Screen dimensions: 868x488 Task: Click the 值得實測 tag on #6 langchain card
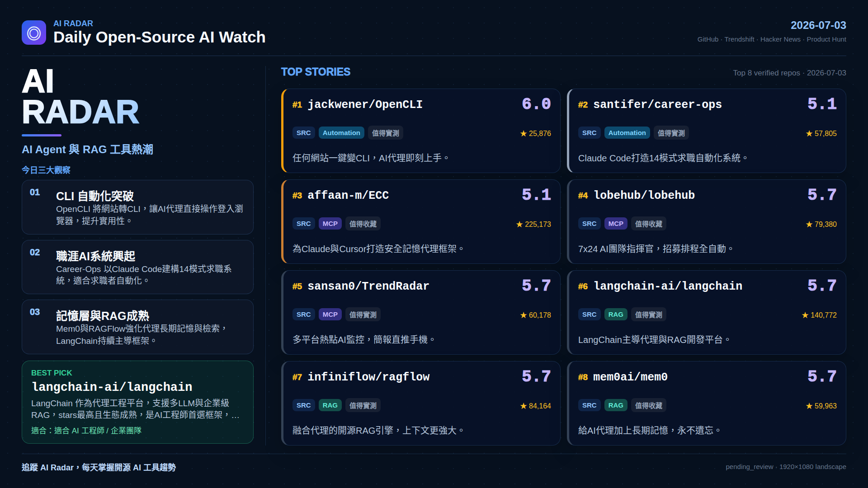(x=649, y=314)
